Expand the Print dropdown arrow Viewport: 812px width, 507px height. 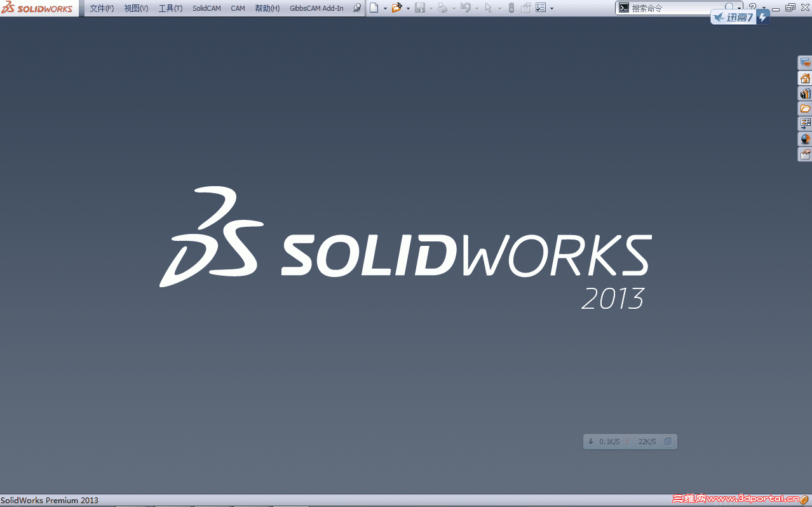[454, 9]
